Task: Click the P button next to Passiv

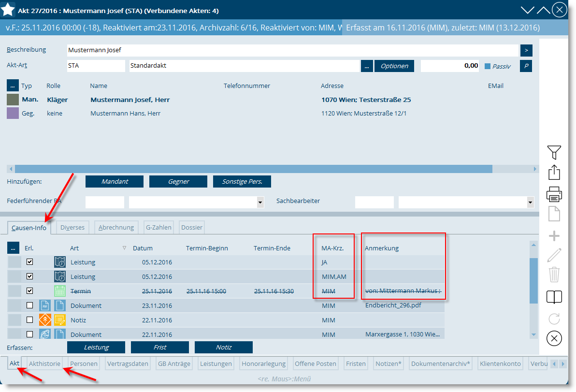Action: click(526, 66)
